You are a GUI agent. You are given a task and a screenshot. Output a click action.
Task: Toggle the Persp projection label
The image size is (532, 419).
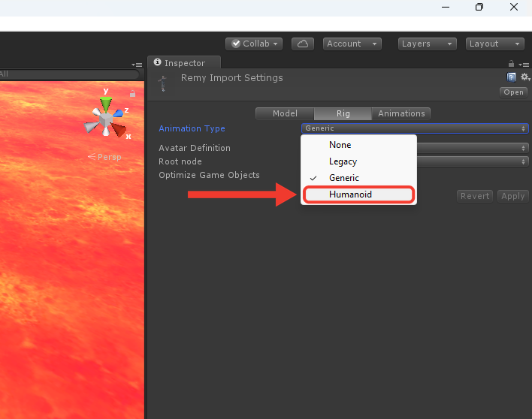[x=104, y=157]
